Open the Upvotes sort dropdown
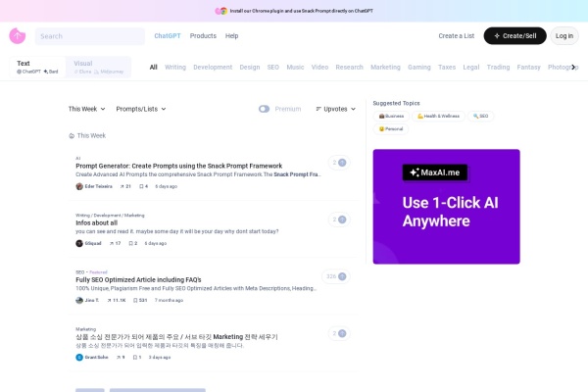This screenshot has width=588, height=392. pyautogui.click(x=335, y=109)
